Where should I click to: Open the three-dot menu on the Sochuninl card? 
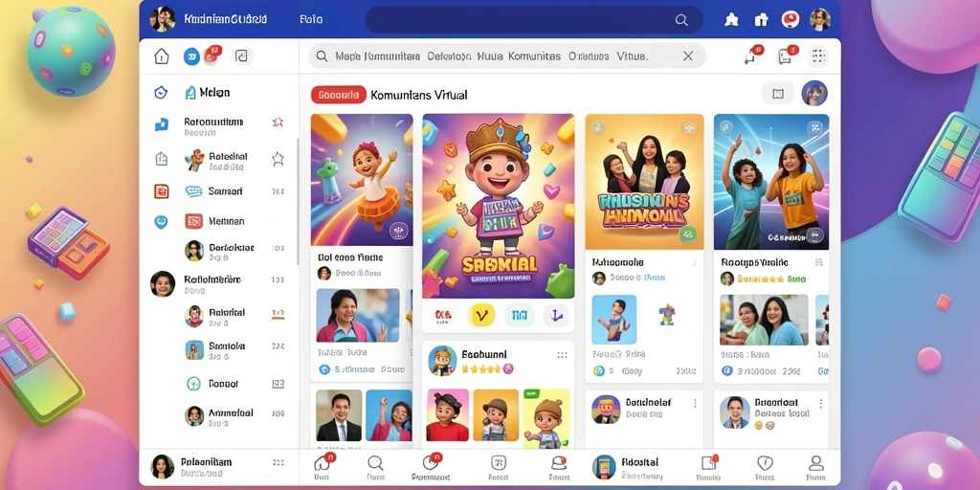click(x=562, y=355)
